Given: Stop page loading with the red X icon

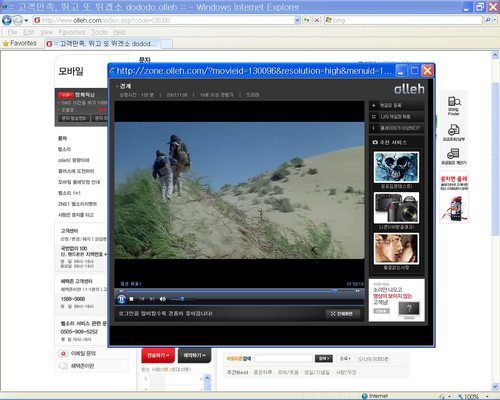Looking at the screenshot, I should [317, 20].
